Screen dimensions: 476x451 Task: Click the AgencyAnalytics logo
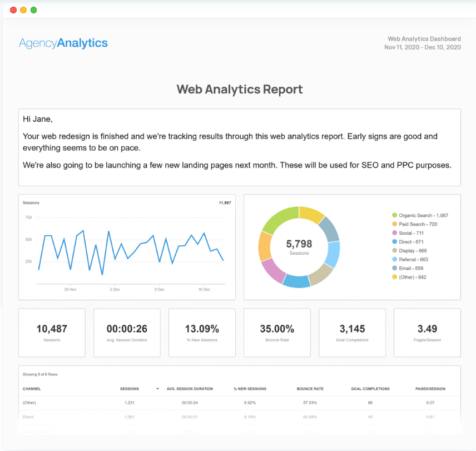(x=63, y=43)
